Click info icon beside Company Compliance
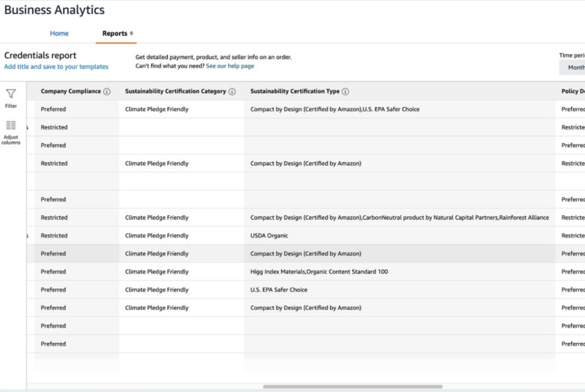 [107, 92]
